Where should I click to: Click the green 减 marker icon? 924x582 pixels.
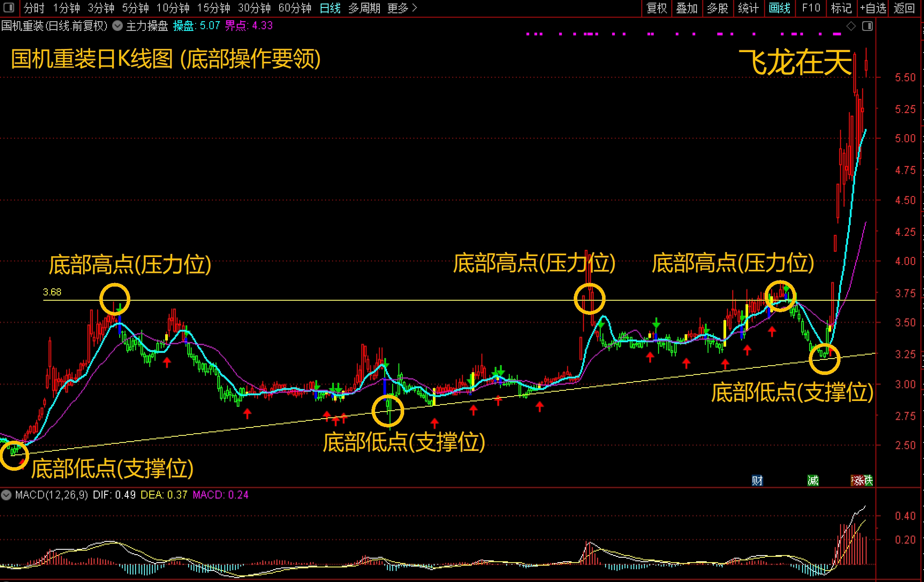(x=813, y=480)
